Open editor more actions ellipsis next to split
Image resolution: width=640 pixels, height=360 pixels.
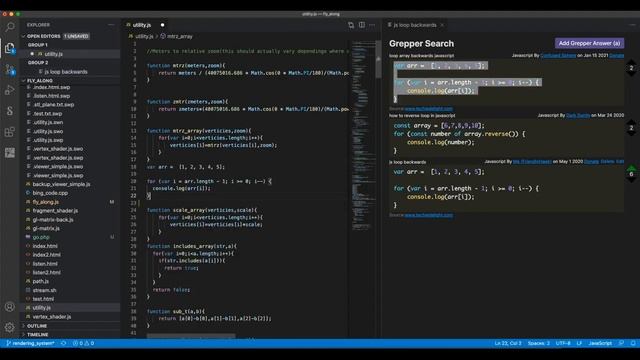pyautogui.click(x=372, y=25)
